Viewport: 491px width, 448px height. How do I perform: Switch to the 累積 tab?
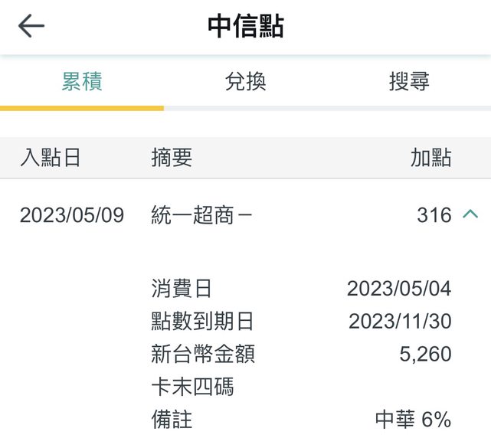pyautogui.click(x=82, y=82)
